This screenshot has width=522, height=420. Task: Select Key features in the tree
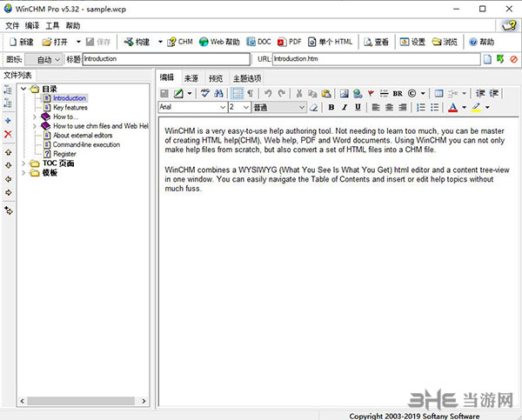click(x=70, y=108)
